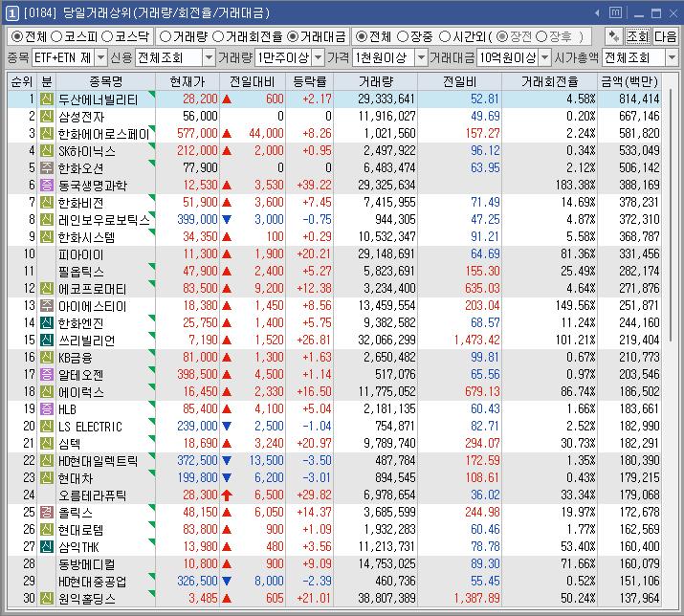Click the red up triangle for 한화에어로스페이스
Viewport: 684px width, 616px height.
[227, 134]
